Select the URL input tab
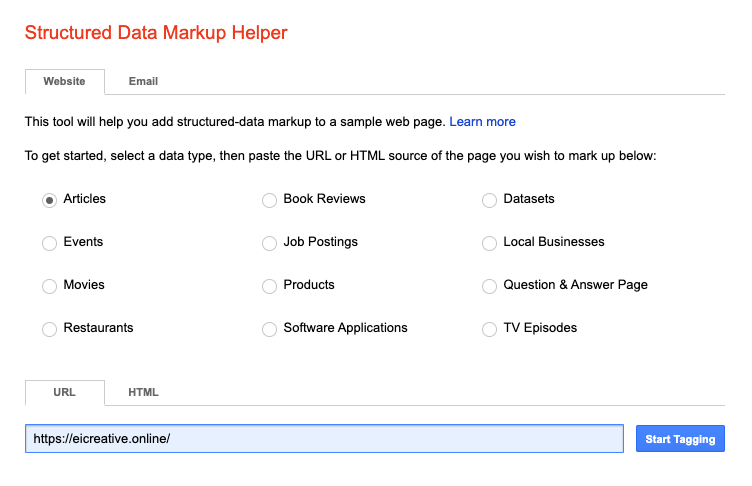 pos(64,392)
